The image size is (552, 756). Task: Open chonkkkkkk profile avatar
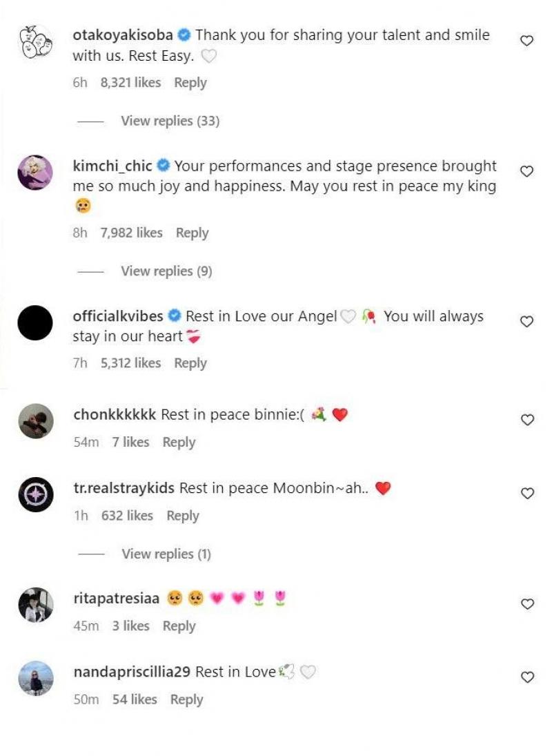click(x=35, y=421)
